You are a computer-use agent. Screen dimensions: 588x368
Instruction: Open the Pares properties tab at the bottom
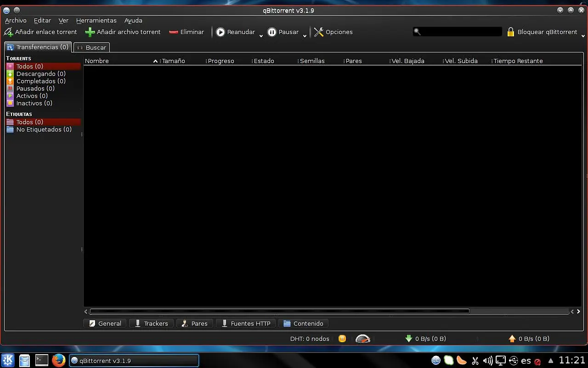(195, 323)
